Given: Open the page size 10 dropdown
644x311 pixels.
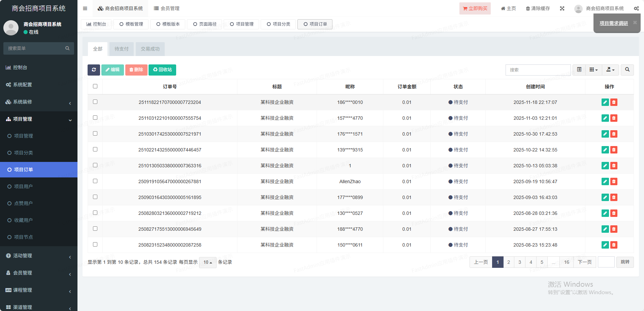Looking at the screenshot, I should [207, 262].
